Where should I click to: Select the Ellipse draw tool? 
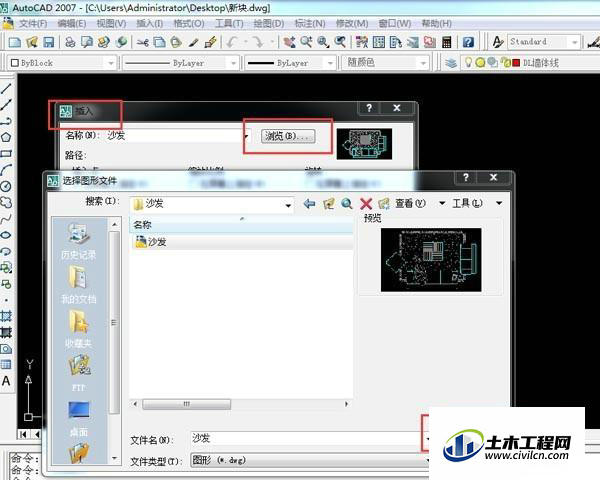(6, 235)
